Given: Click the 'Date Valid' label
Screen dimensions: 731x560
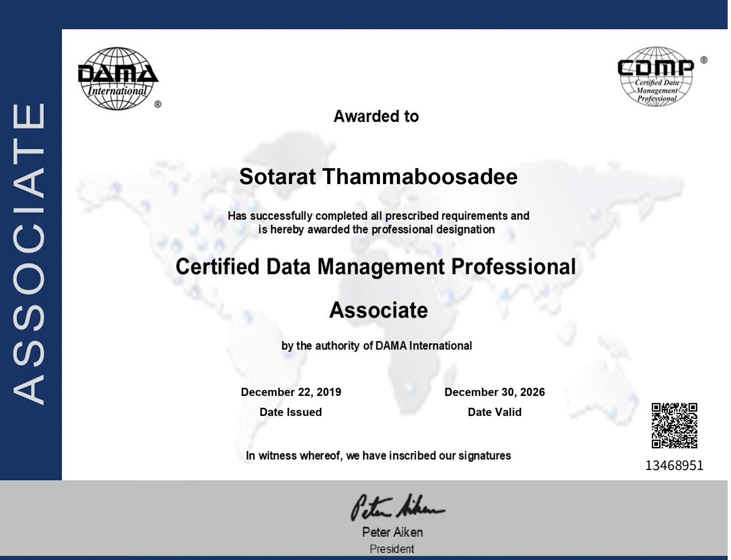Looking at the screenshot, I should (x=494, y=412).
